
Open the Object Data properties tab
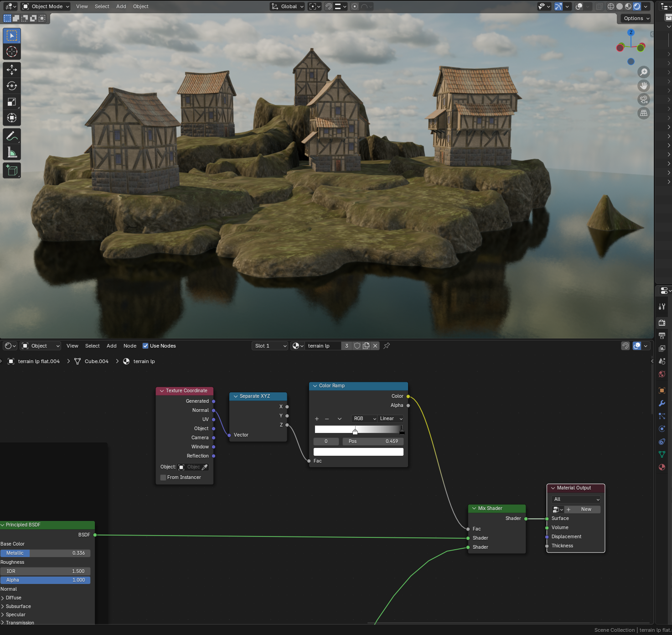point(662,454)
